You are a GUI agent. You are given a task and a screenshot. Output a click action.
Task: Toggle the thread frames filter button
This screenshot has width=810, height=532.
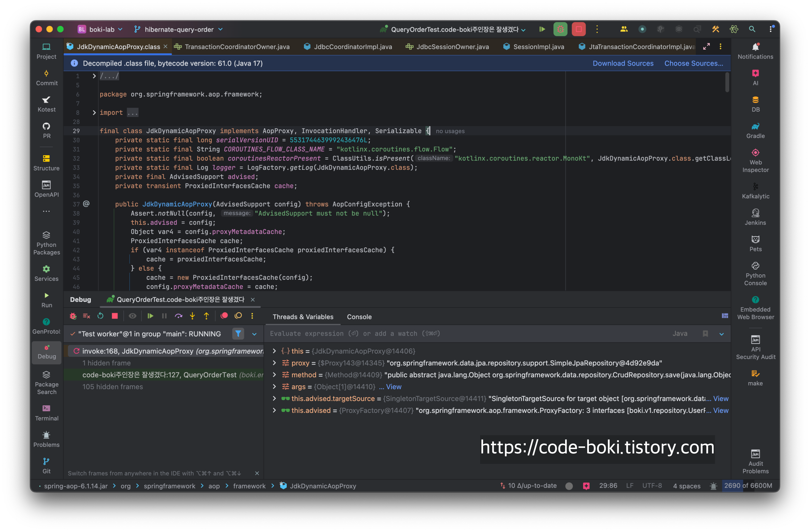(x=238, y=334)
